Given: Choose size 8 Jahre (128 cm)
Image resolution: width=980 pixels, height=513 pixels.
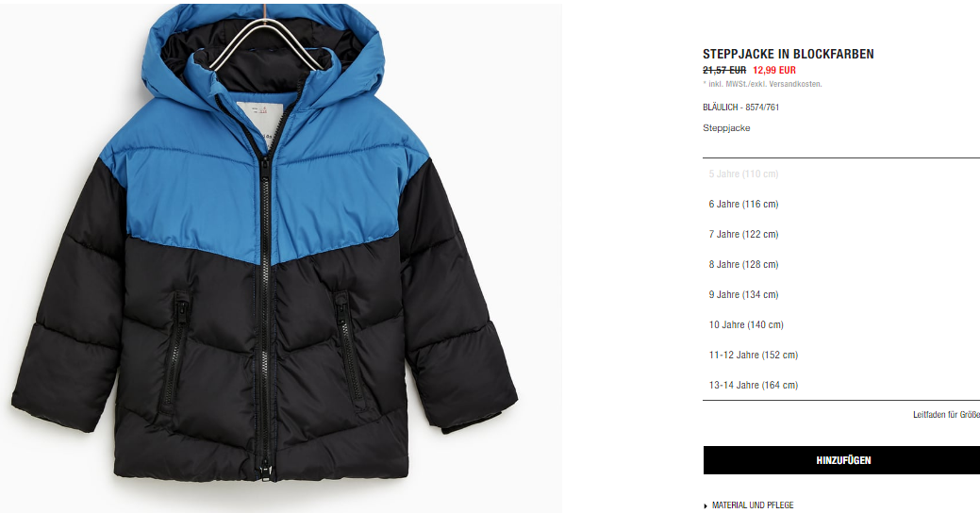Looking at the screenshot, I should (841, 264).
